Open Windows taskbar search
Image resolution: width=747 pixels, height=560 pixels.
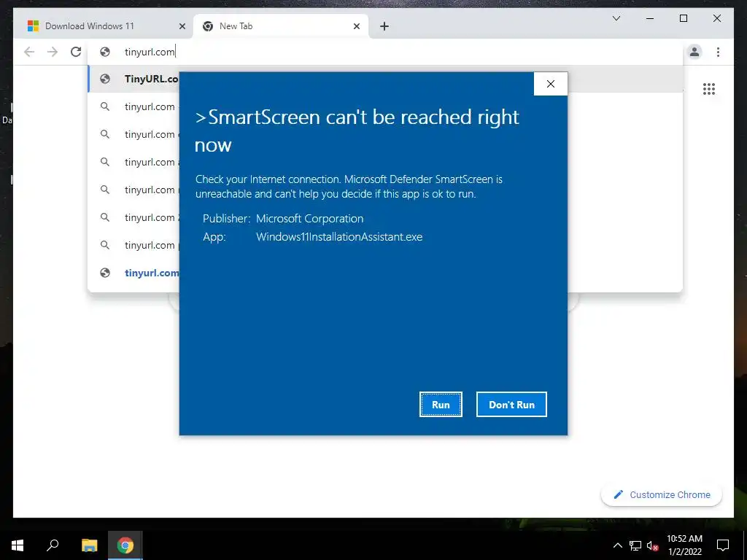pyautogui.click(x=53, y=545)
